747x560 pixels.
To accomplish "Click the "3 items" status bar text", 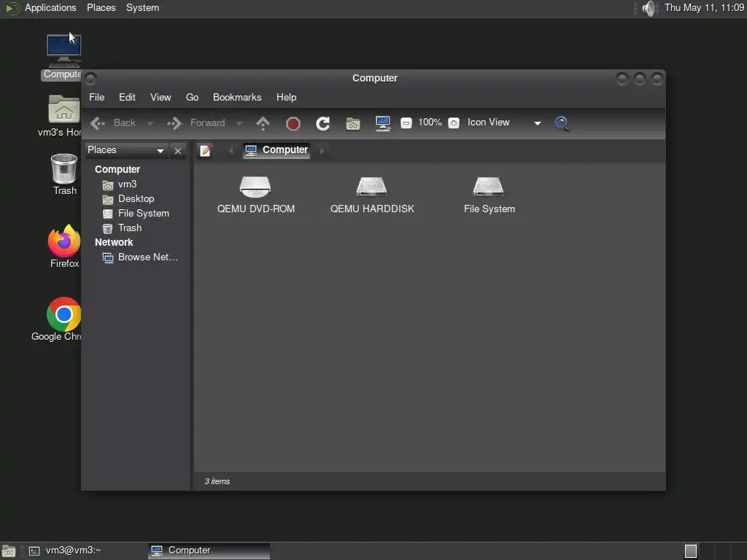I will tap(217, 482).
